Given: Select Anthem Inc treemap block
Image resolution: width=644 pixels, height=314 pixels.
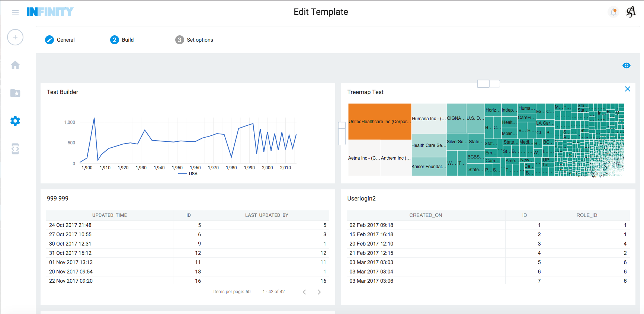Looking at the screenshot, I should click(x=396, y=158).
